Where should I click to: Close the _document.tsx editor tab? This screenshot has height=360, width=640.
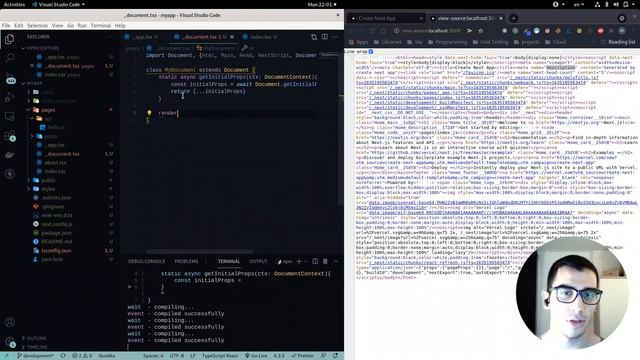click(x=232, y=37)
